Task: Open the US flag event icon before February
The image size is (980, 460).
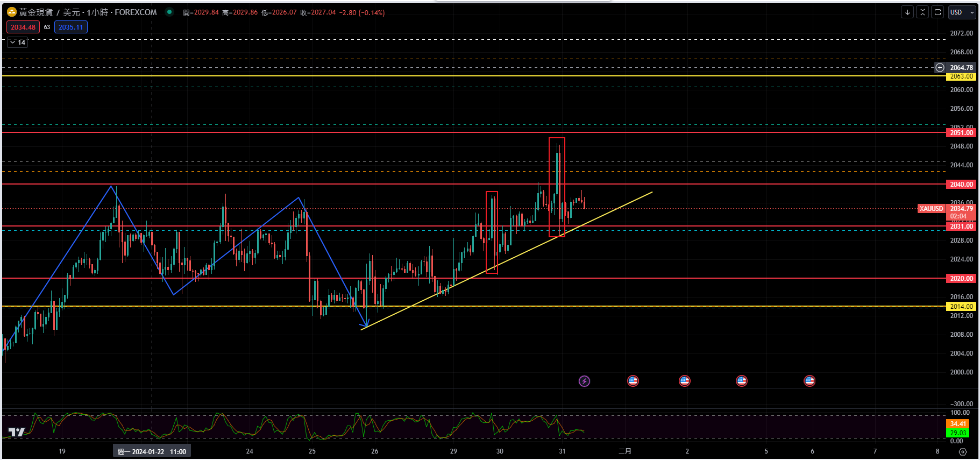Action: pos(633,381)
